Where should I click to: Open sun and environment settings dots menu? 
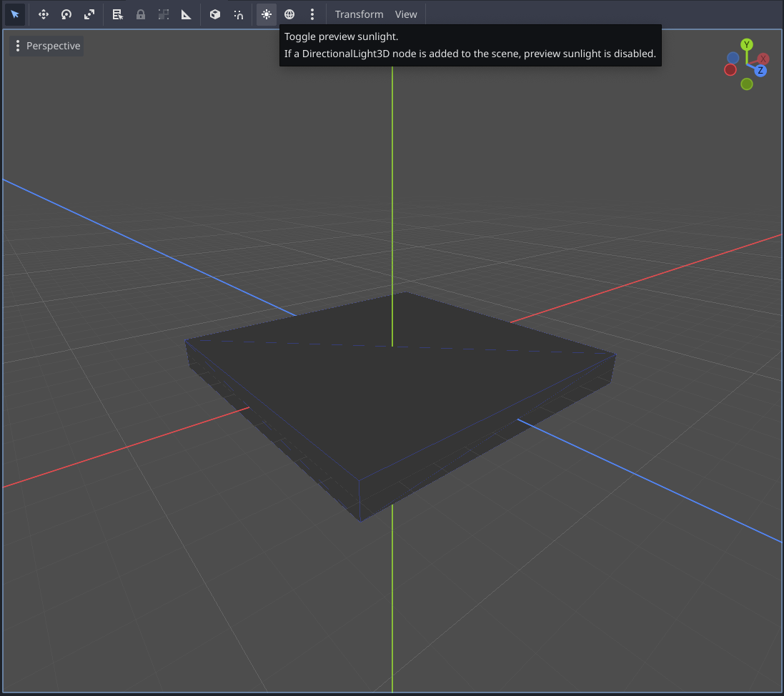pyautogui.click(x=312, y=14)
